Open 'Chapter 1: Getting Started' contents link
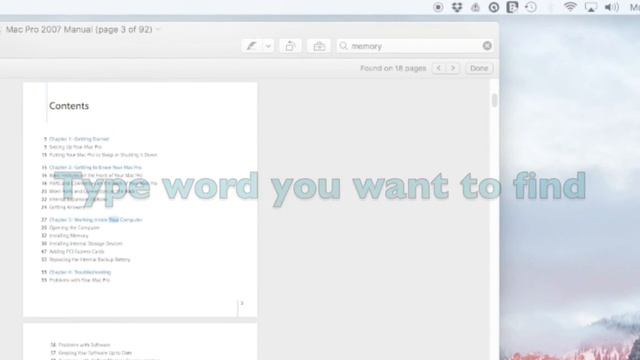 coord(79,139)
